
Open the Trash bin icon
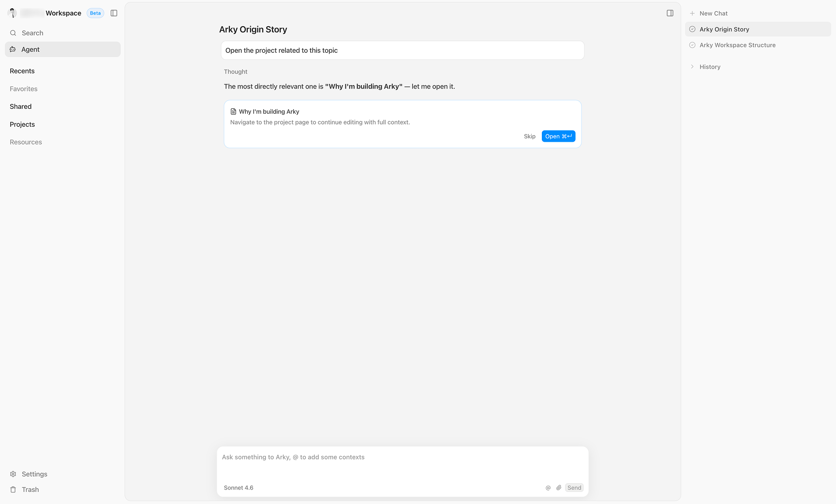point(13,489)
